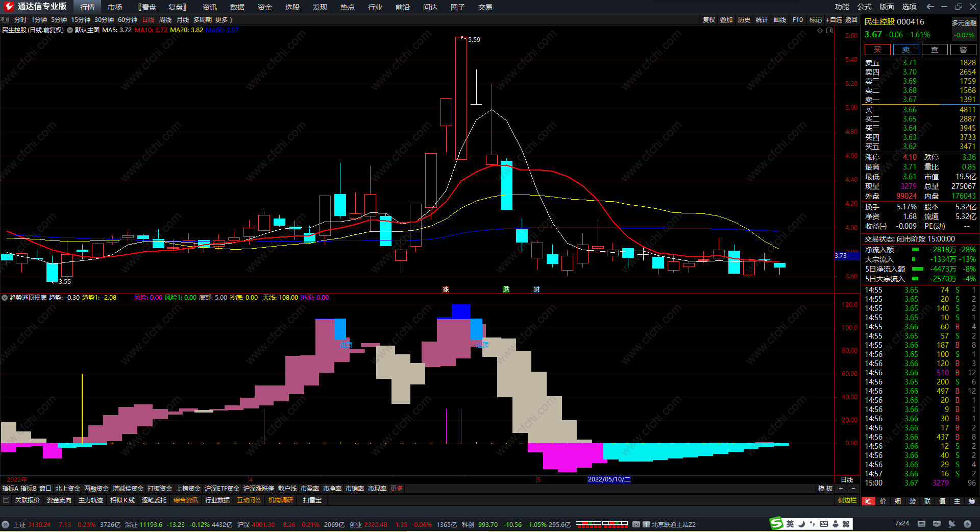Click the 2022/05/10 date marker on timeline
Screen dimensions: 980x532
click(x=609, y=479)
